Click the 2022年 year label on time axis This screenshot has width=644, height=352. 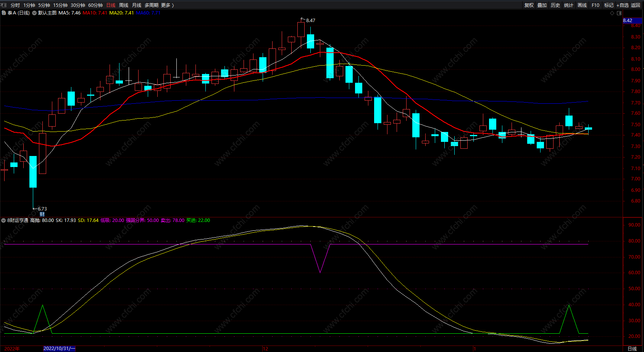[x=12, y=349]
